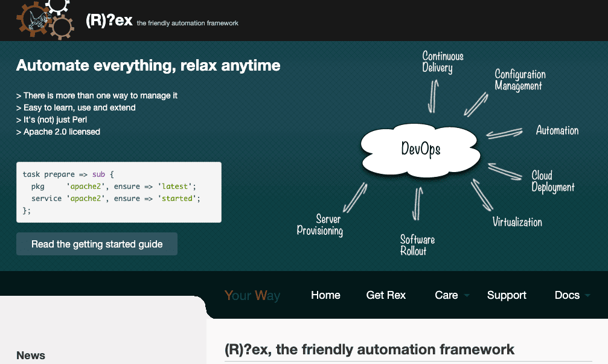Click the Care dropdown arrow
Screen dimensions: 608x364
467,296
